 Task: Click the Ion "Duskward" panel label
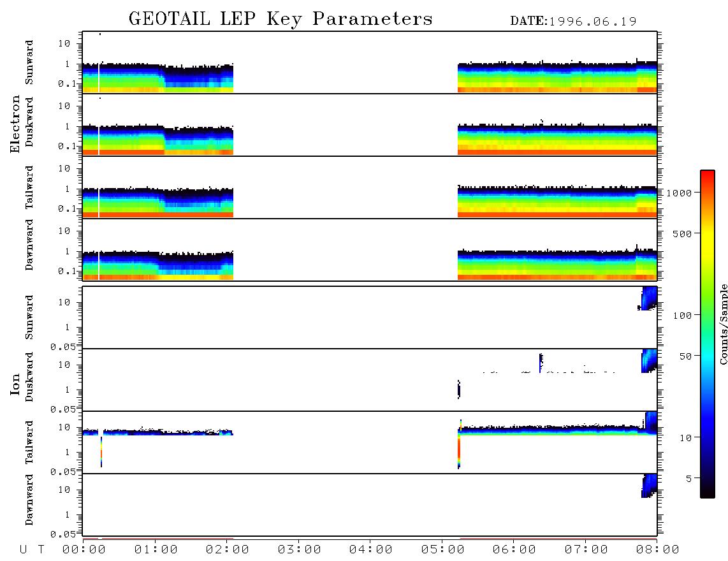coord(29,377)
